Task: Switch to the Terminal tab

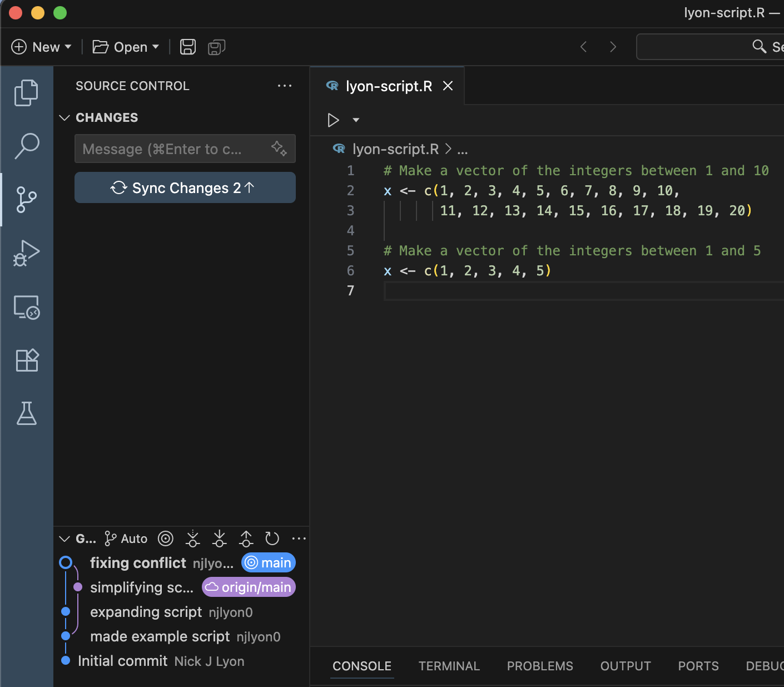Action: coord(449,666)
